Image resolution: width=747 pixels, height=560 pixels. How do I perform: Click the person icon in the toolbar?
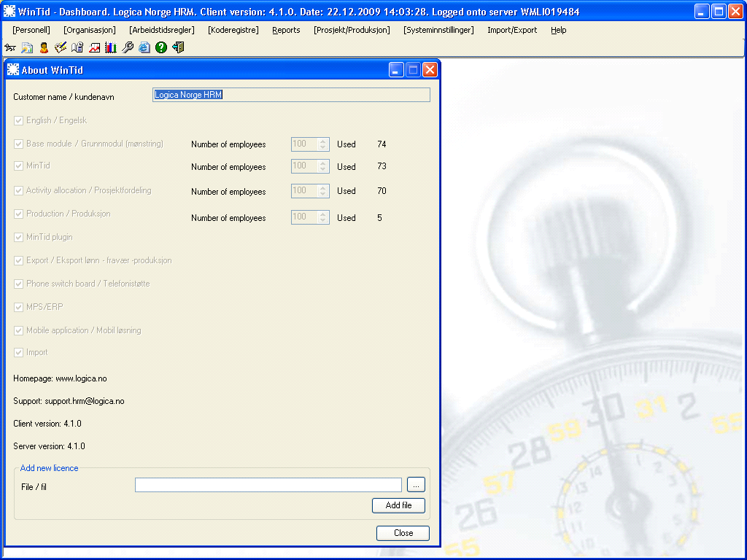[x=44, y=47]
